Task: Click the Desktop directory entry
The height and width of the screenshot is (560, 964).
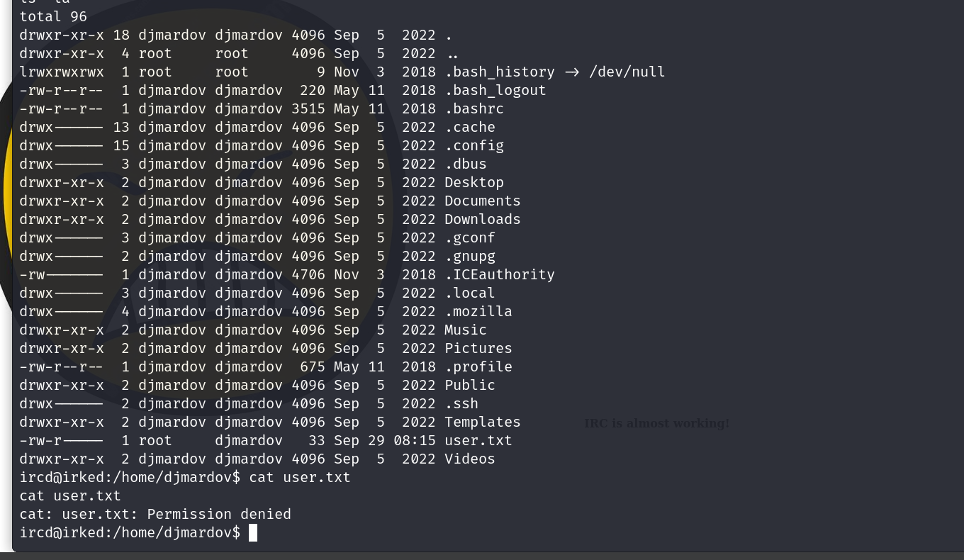Action: pos(473,182)
